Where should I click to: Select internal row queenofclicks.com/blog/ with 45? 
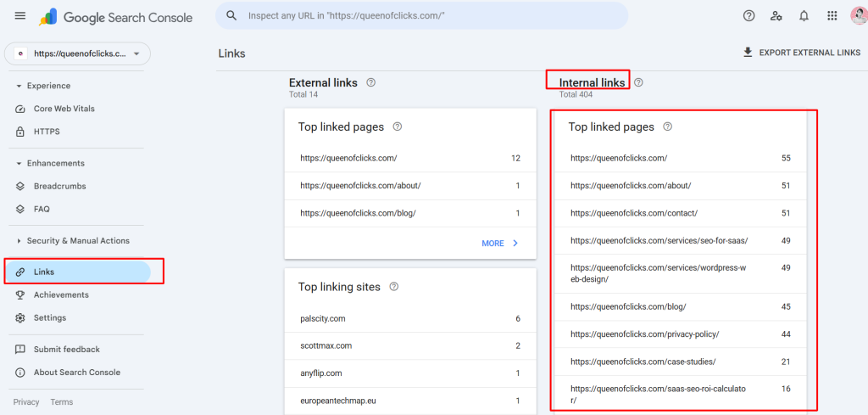click(681, 306)
